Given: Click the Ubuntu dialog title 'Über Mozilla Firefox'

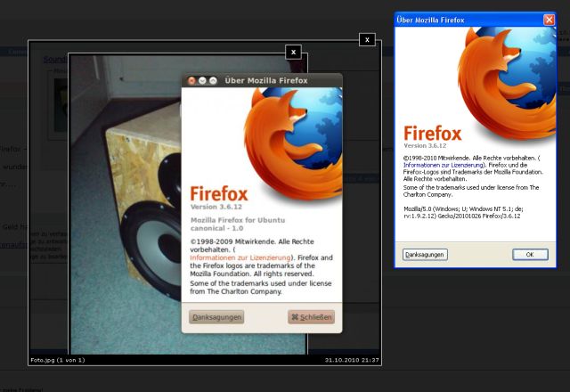Looking at the screenshot, I should click(266, 80).
